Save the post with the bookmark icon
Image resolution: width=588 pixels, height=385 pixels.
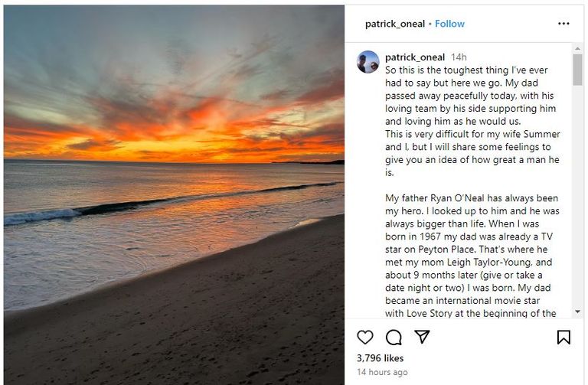[563, 337]
